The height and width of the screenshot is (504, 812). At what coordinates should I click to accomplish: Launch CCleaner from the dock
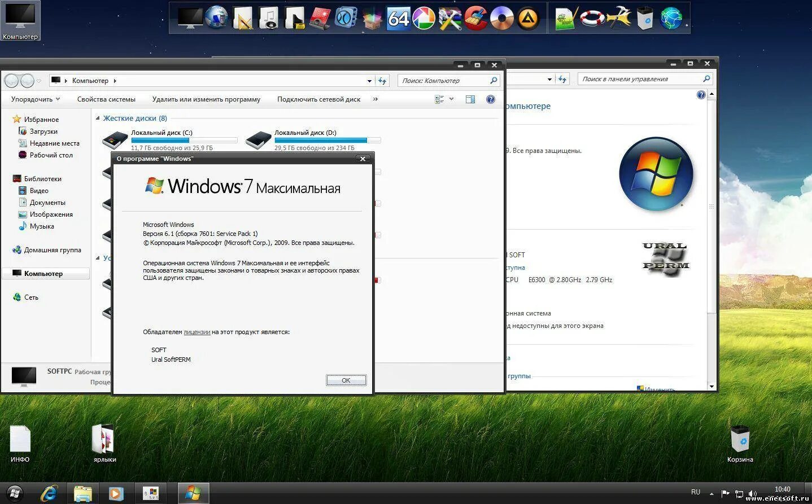click(476, 18)
